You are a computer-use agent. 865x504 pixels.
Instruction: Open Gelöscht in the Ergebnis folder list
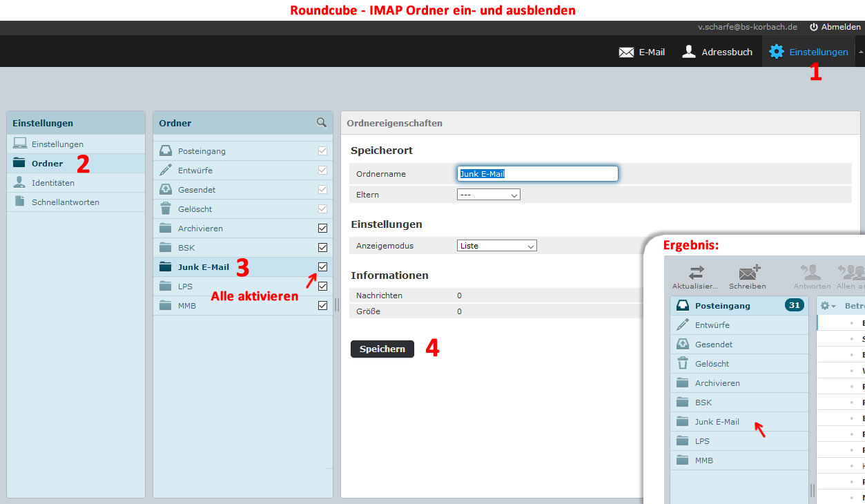739,364
